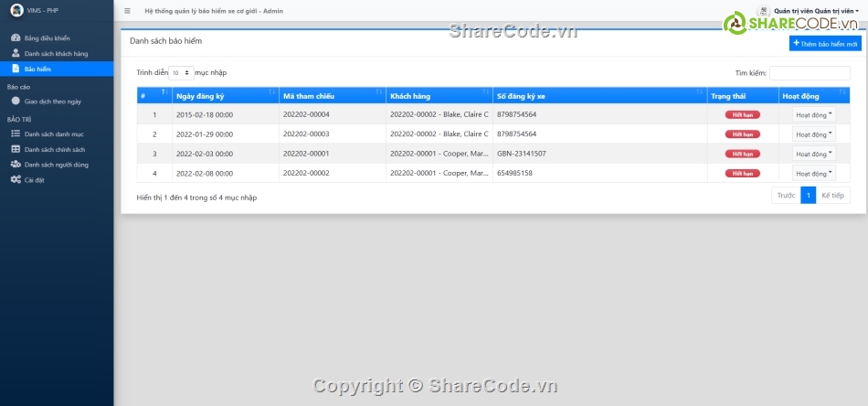Select page 1 in the pagination
The image size is (868, 406).
[x=808, y=195]
